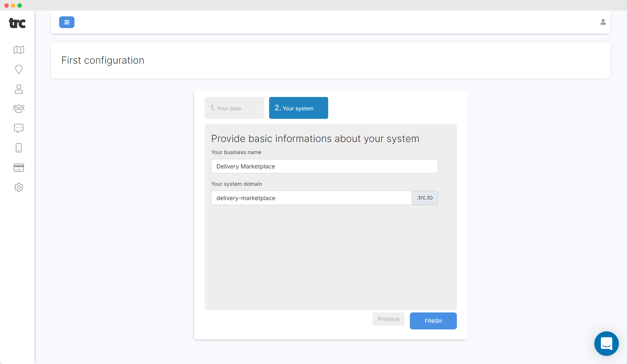
Task: Click the First configuration heading
Action: [x=103, y=60]
